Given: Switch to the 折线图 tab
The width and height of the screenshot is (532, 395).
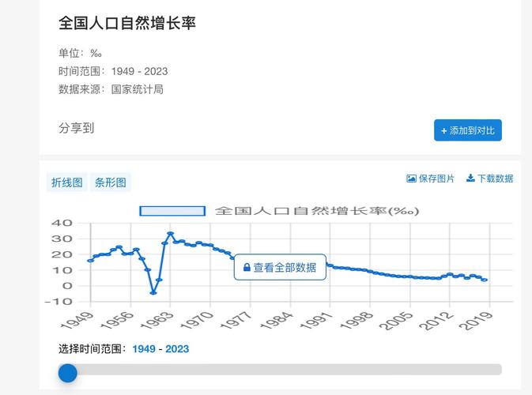Looking at the screenshot, I should point(67,182).
